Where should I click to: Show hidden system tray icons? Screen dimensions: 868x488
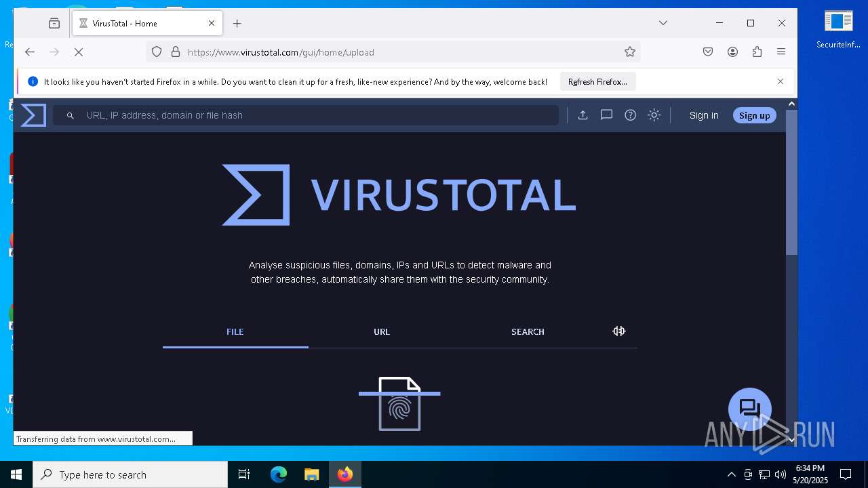click(x=731, y=474)
